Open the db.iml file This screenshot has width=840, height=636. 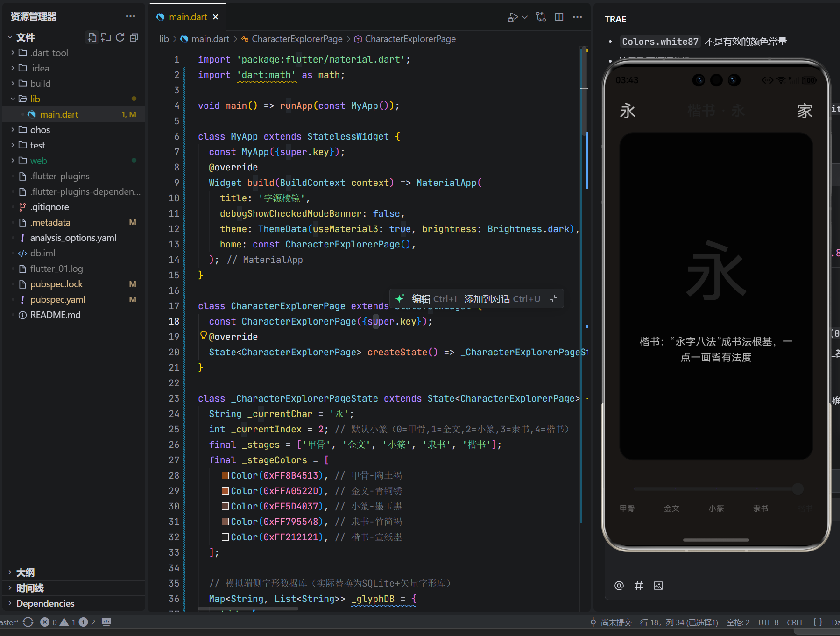pyautogui.click(x=42, y=253)
